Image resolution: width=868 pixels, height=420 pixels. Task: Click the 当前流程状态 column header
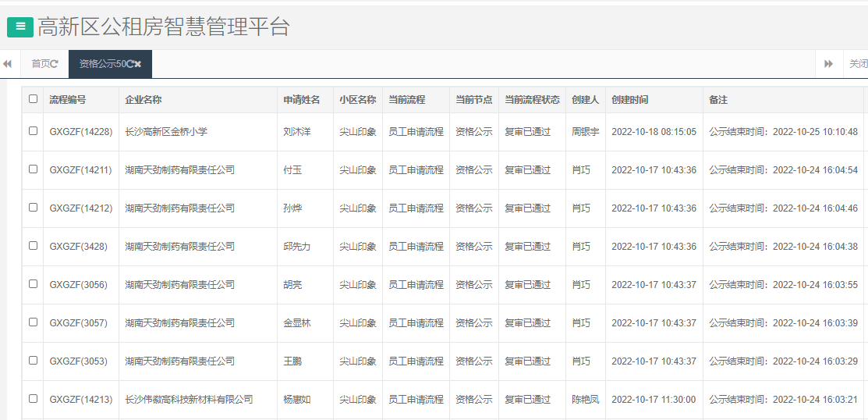click(532, 100)
